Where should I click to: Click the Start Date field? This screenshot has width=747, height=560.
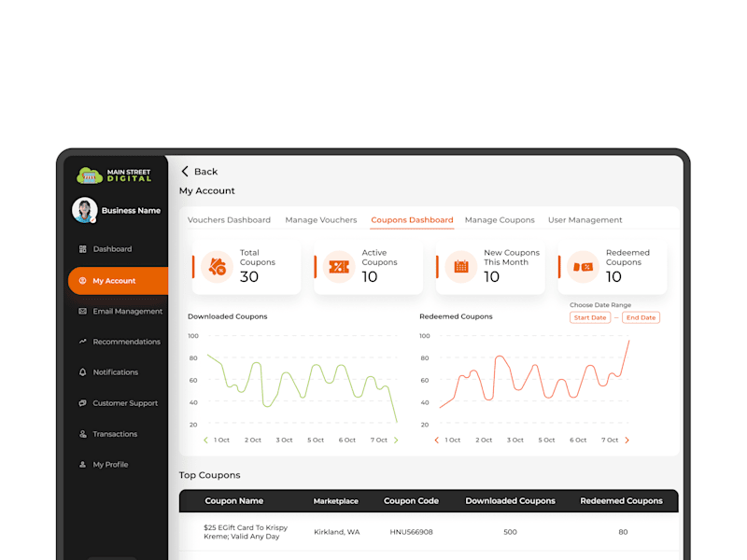590,317
